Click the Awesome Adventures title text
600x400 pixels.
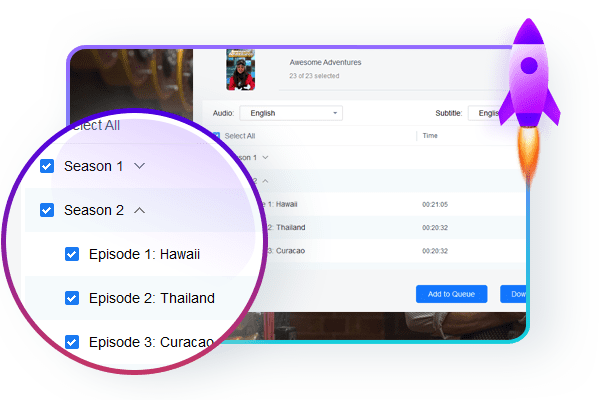(325, 62)
